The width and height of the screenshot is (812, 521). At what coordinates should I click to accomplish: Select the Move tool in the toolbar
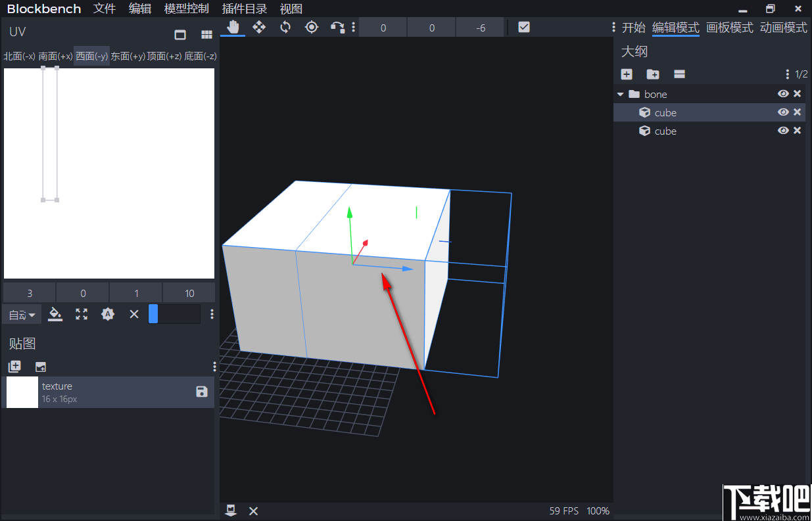click(x=259, y=27)
